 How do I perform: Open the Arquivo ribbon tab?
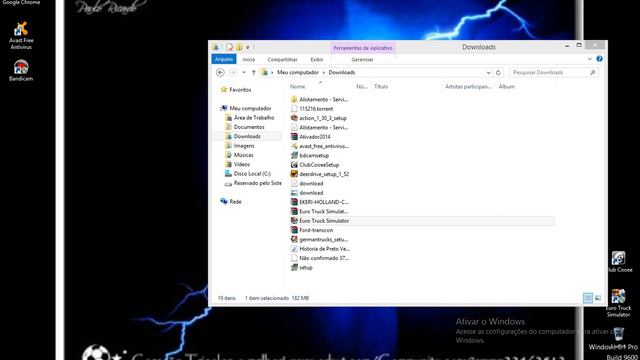224,59
